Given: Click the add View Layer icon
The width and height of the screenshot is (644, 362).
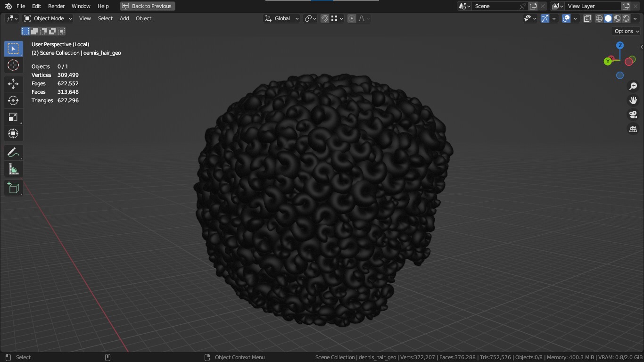Looking at the screenshot, I should [x=626, y=6].
